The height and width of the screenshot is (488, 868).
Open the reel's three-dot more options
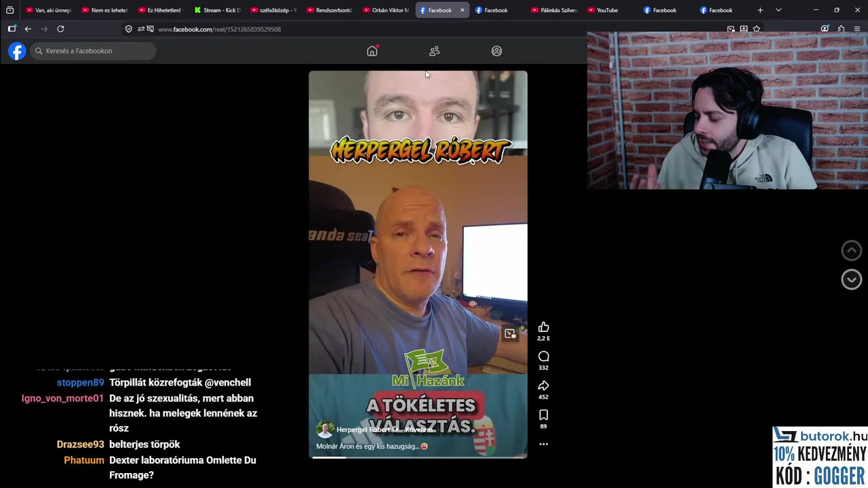[x=543, y=444]
